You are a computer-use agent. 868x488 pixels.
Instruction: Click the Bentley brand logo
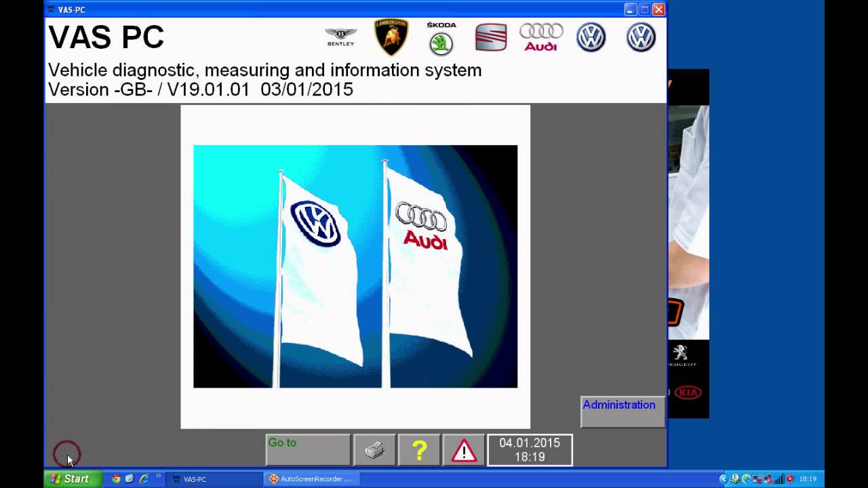point(340,37)
